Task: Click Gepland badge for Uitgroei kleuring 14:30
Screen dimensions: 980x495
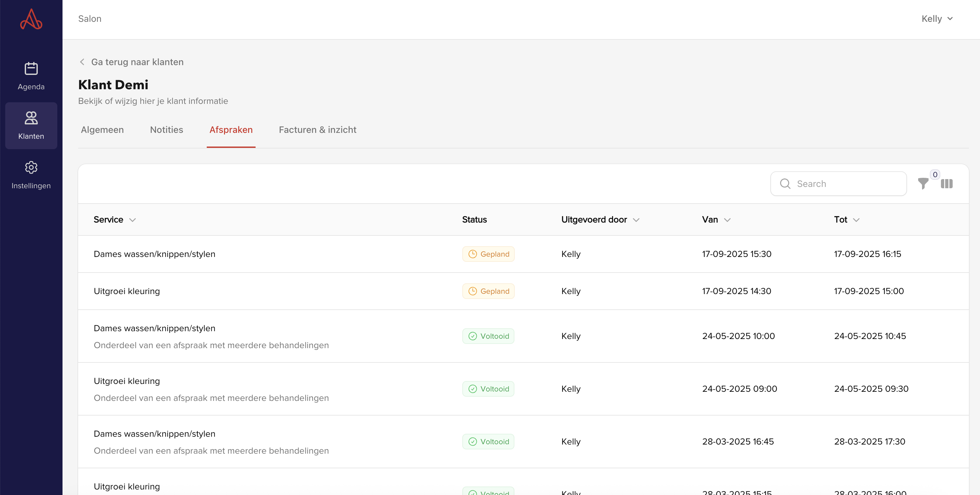Action: [488, 291]
